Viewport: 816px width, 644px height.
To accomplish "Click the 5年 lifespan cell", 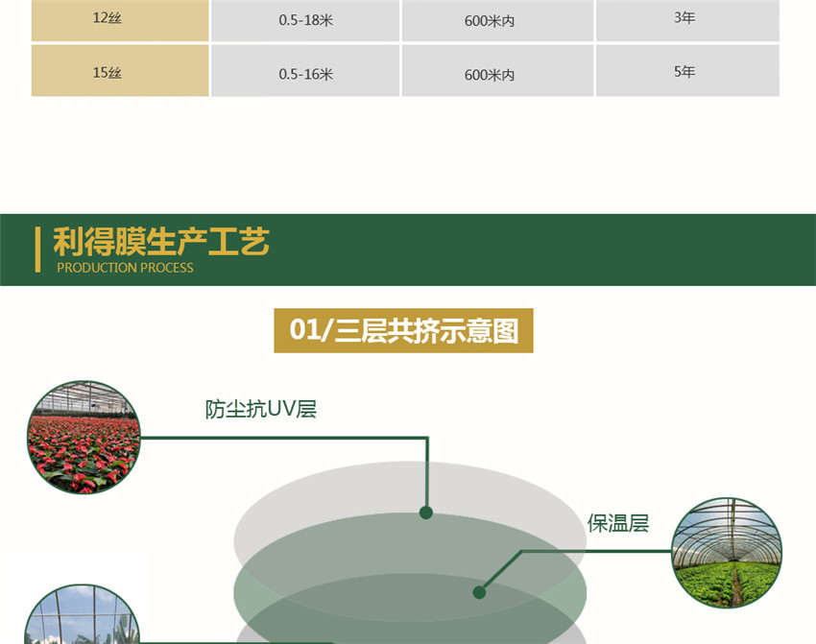I will [687, 70].
